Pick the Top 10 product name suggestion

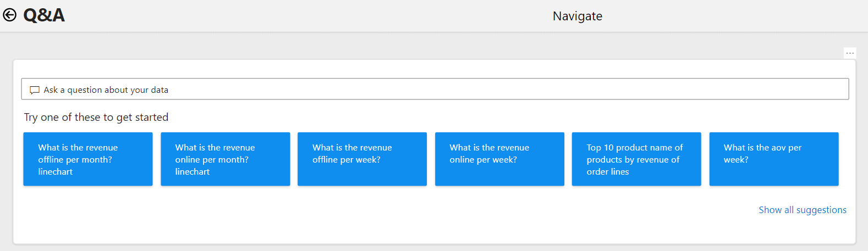636,159
